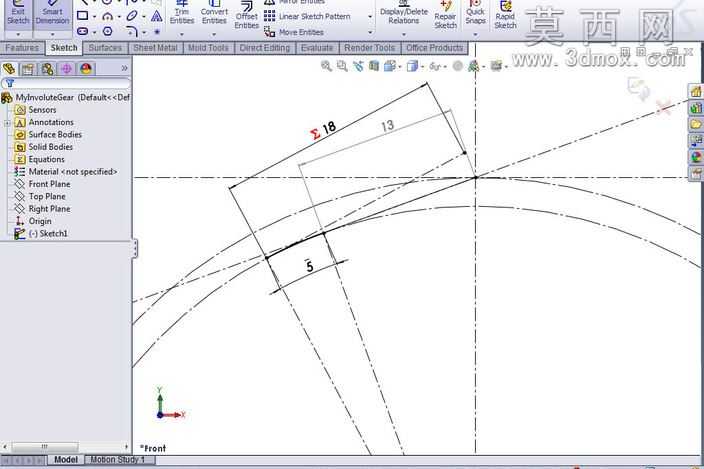This screenshot has height=469, width=704.
Task: Click Repair Sketch tool
Action: 445,16
